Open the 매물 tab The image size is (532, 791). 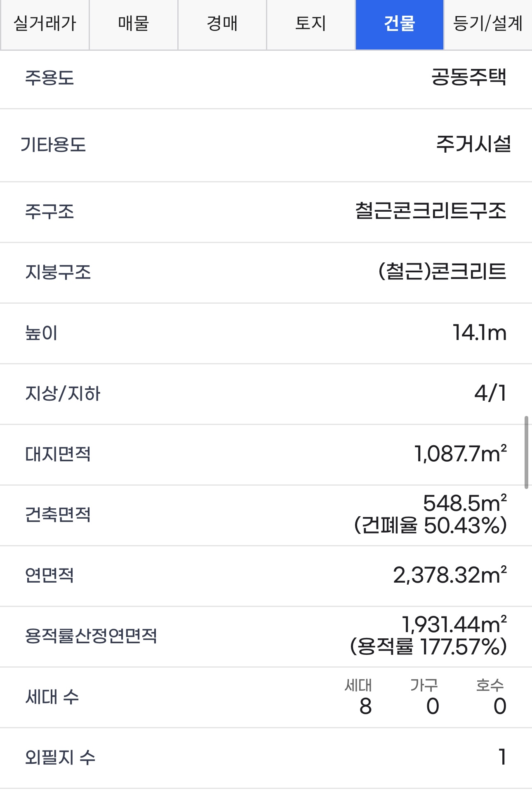133,24
